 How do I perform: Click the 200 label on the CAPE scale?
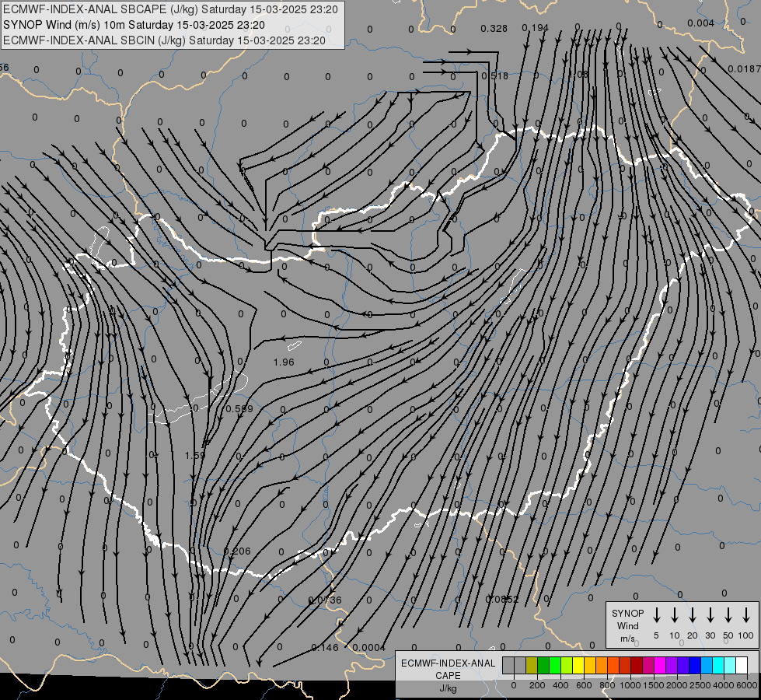pos(537,685)
